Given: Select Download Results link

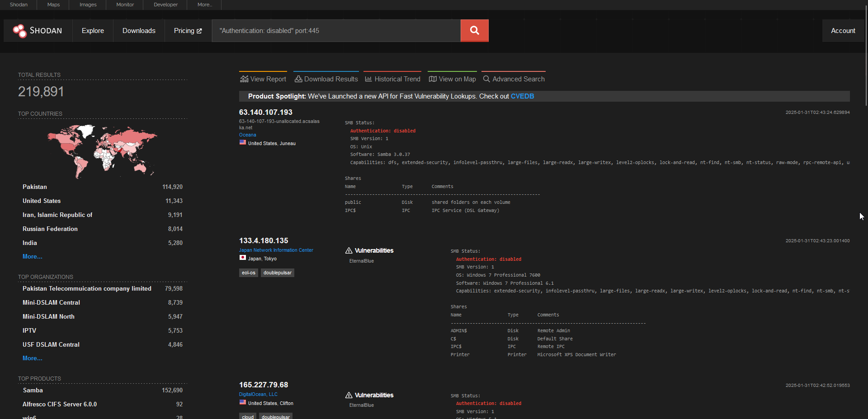Looking at the screenshot, I should [326, 79].
